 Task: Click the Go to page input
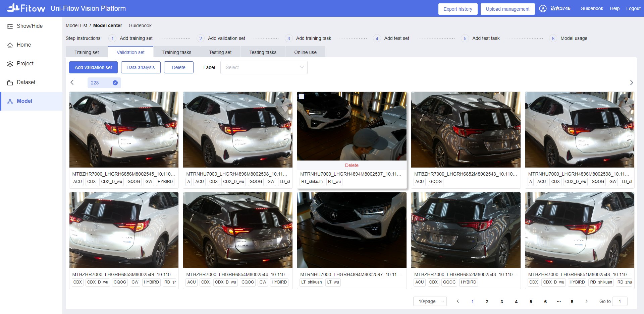(620, 301)
